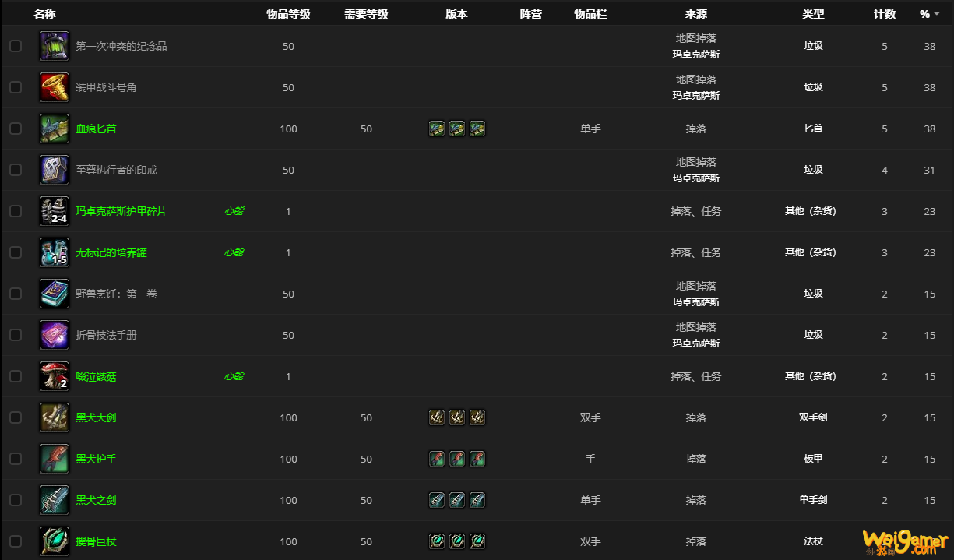Click the 攫骨巨杖 staff icon
954x560 pixels.
click(55, 541)
